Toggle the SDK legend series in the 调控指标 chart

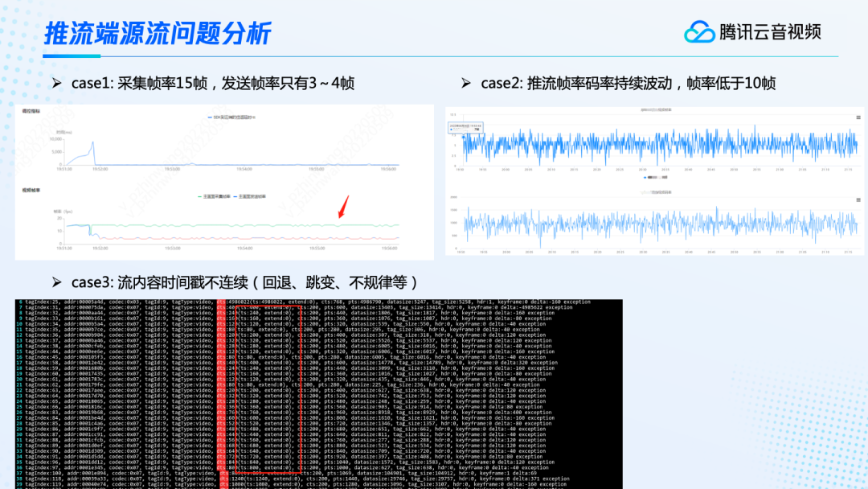pos(231,117)
